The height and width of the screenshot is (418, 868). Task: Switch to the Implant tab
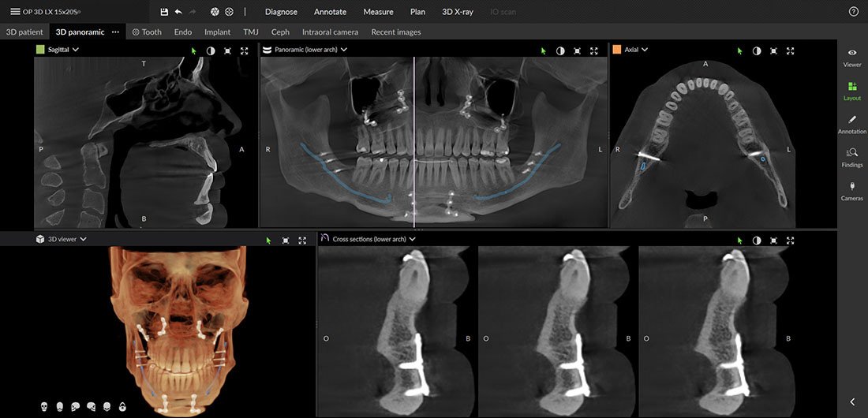pyautogui.click(x=217, y=32)
